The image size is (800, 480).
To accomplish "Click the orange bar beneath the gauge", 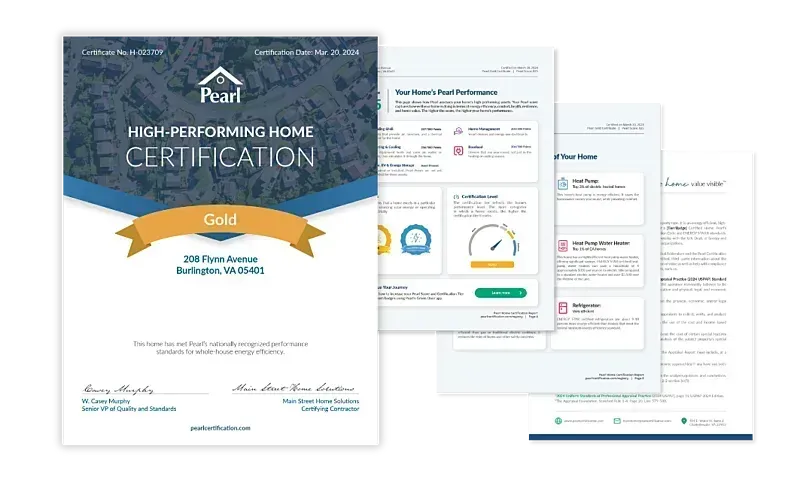I will pos(492,265).
